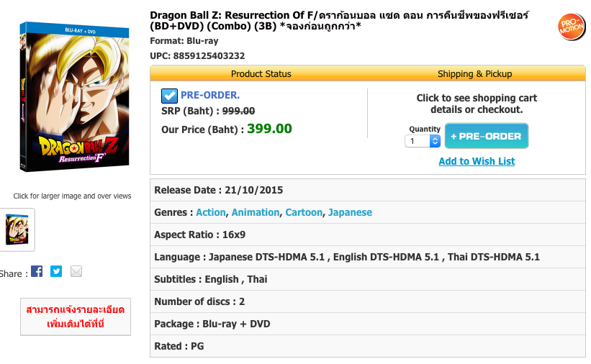Open the Cartoon genre link
Viewport: 591px width, 364px height.
pyautogui.click(x=304, y=212)
